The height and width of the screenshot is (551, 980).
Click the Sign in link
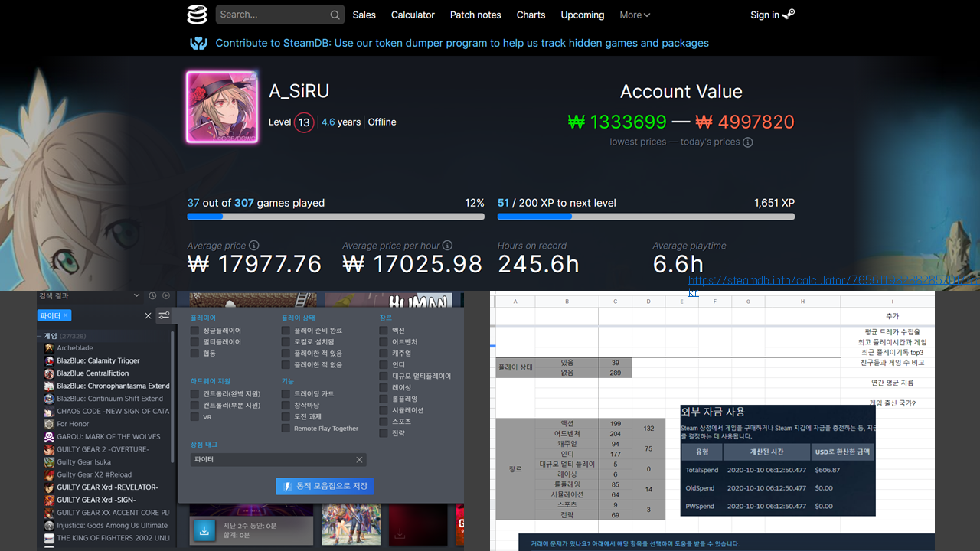tap(765, 15)
